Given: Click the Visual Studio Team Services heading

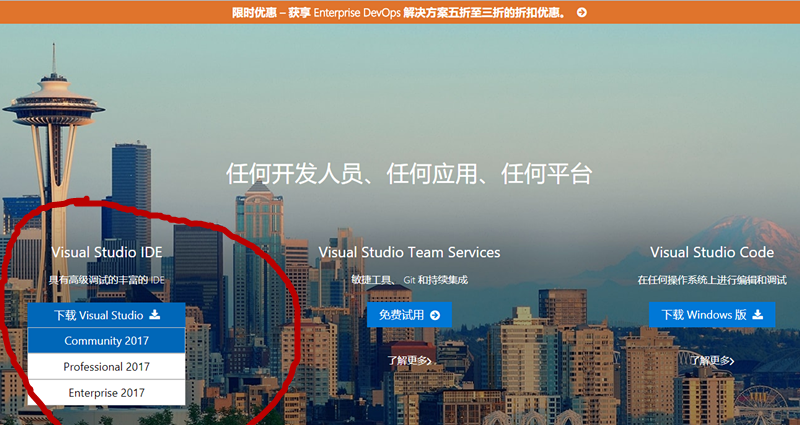Looking at the screenshot, I should pyautogui.click(x=409, y=252).
